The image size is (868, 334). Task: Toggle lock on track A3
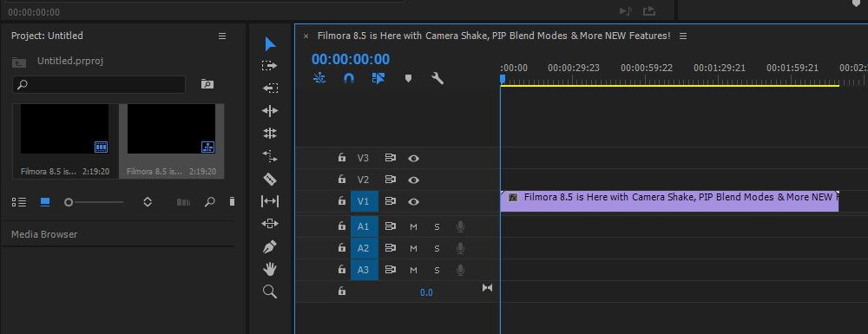(x=341, y=269)
